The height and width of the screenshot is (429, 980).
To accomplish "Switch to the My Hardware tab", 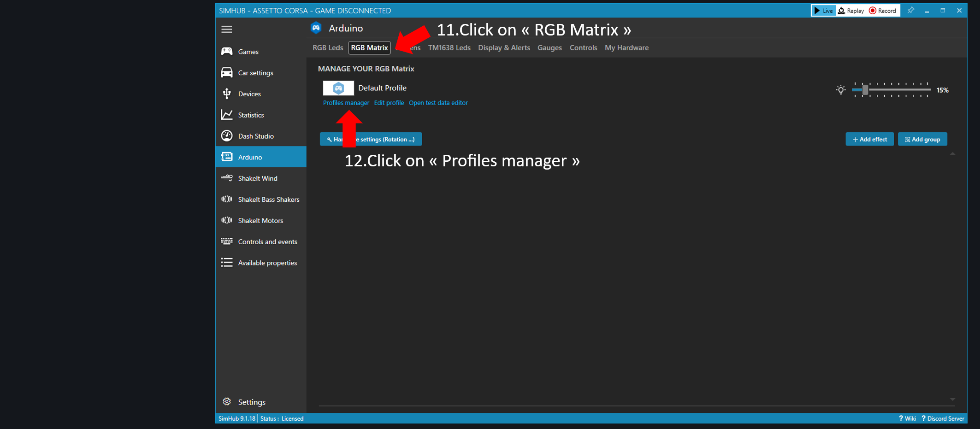I will 626,48.
